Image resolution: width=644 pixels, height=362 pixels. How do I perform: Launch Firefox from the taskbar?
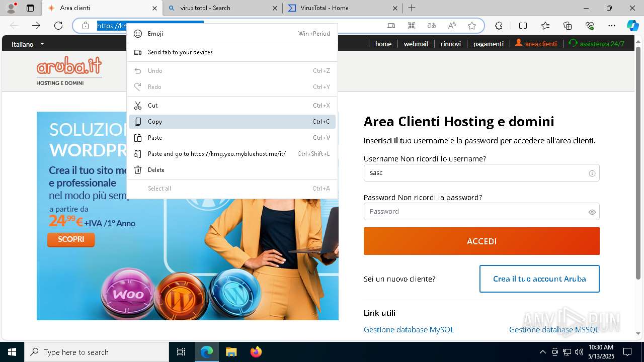point(256,352)
